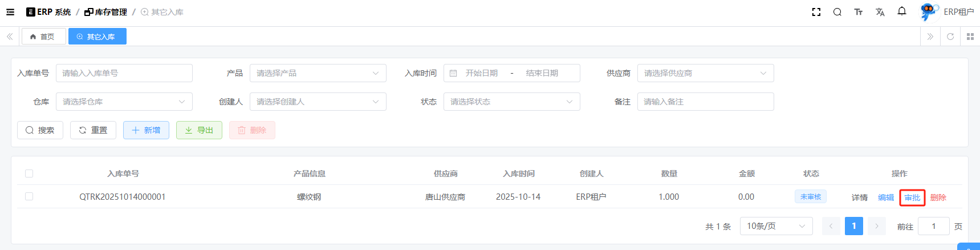Select the 其它入库 tab
The image size is (980, 250).
(97, 37)
